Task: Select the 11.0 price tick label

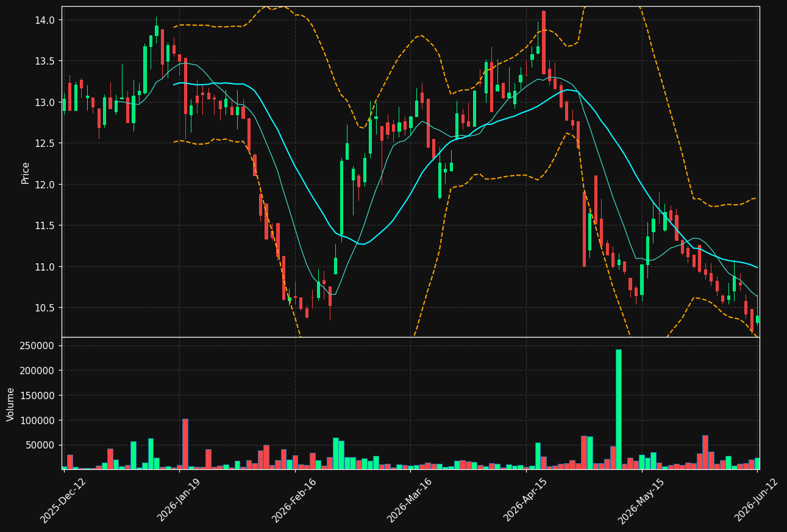Action: click(46, 267)
